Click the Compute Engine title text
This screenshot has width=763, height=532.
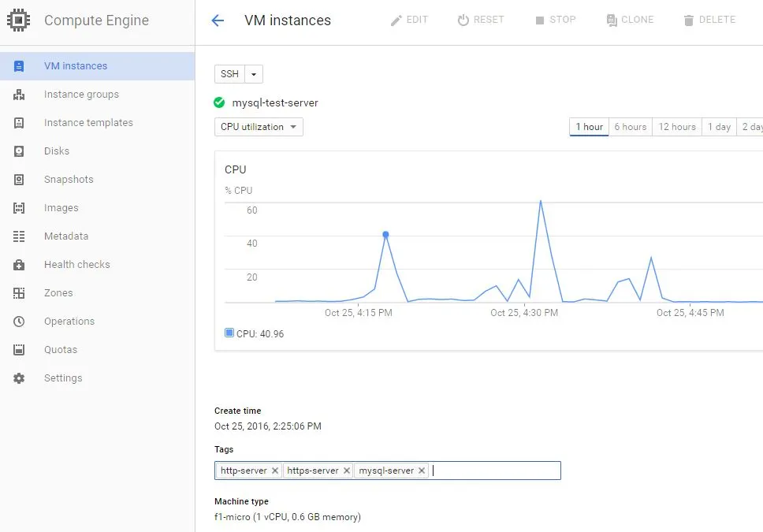pos(96,20)
